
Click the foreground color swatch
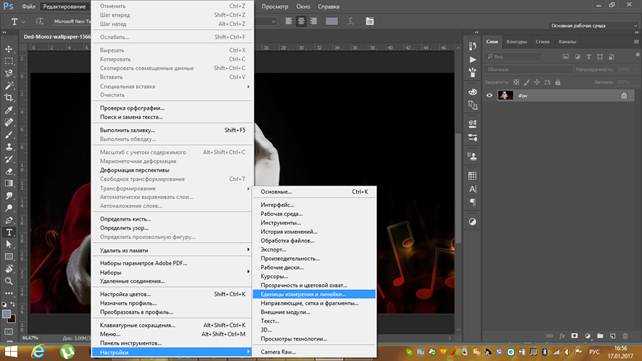click(x=6, y=314)
